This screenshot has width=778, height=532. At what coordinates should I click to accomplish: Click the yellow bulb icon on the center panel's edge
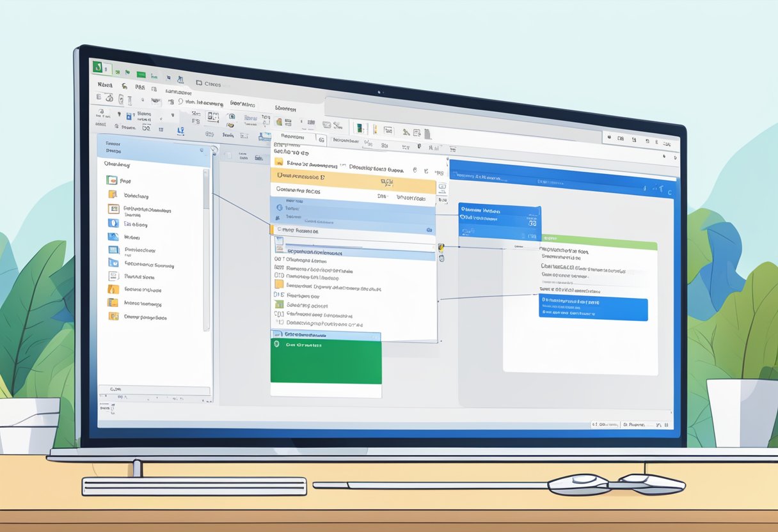point(441,247)
